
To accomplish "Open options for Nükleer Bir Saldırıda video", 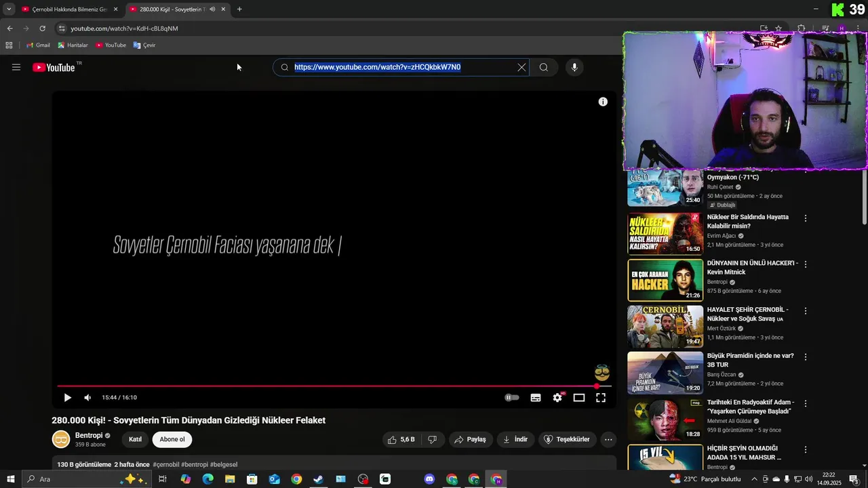I will [806, 218].
